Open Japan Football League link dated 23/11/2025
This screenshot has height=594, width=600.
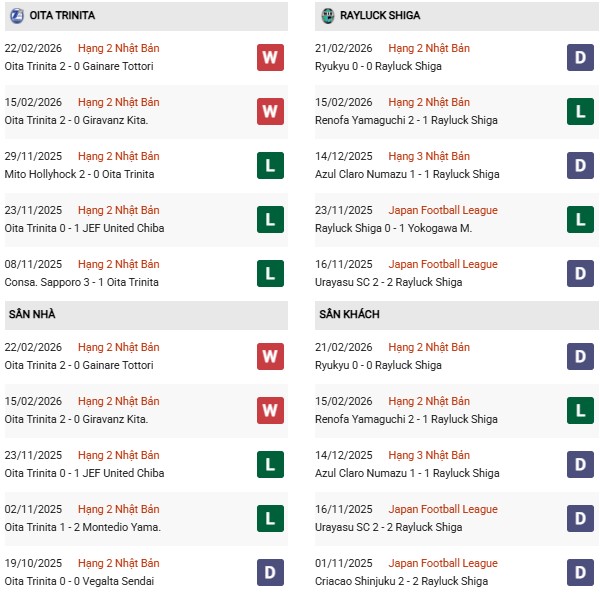pyautogui.click(x=445, y=210)
